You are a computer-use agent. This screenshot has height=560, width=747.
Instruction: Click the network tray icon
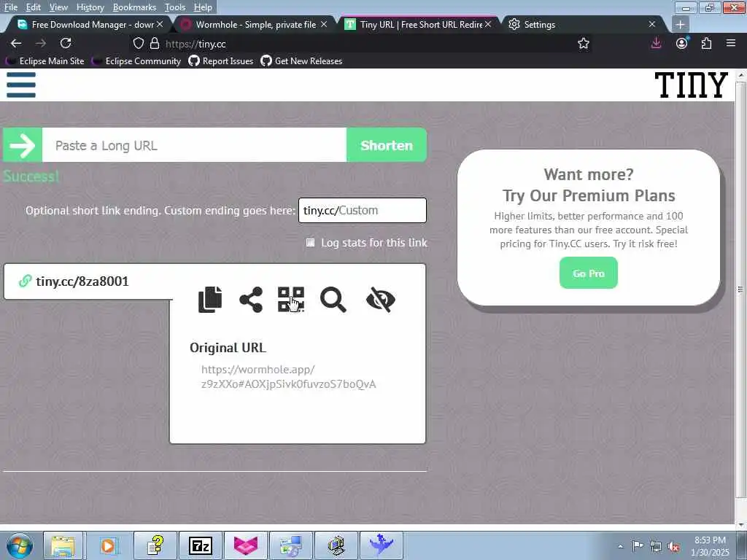(656, 546)
